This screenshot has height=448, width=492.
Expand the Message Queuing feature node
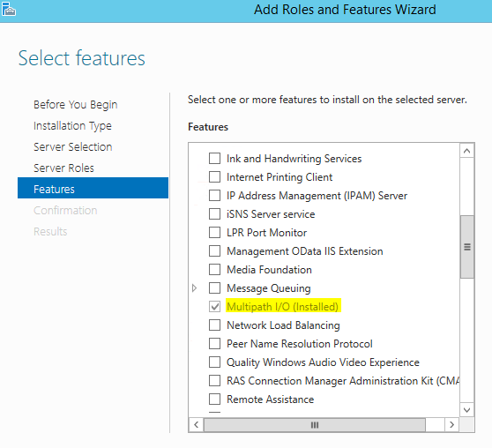point(194,287)
